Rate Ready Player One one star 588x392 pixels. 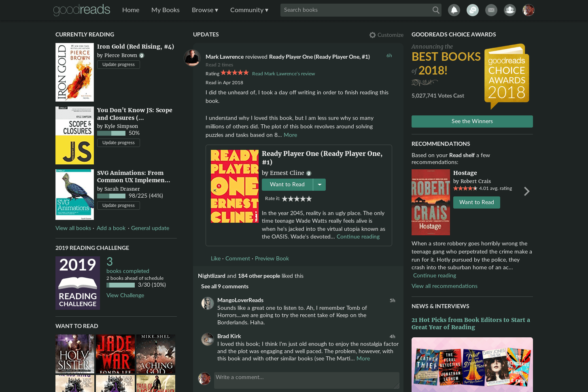coord(285,199)
